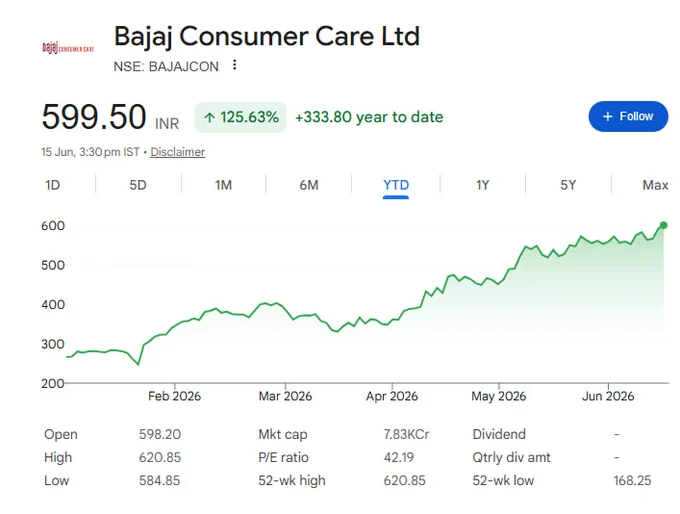
Task: Select the 6M time range
Action: coord(309,185)
